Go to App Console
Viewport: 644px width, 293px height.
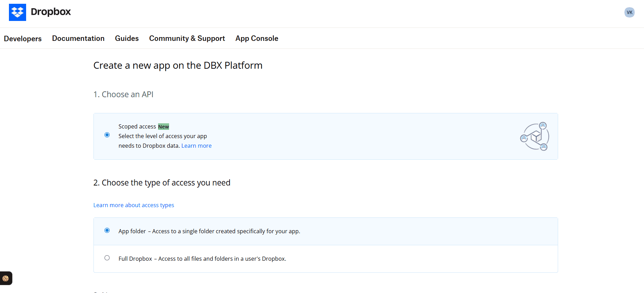257,38
